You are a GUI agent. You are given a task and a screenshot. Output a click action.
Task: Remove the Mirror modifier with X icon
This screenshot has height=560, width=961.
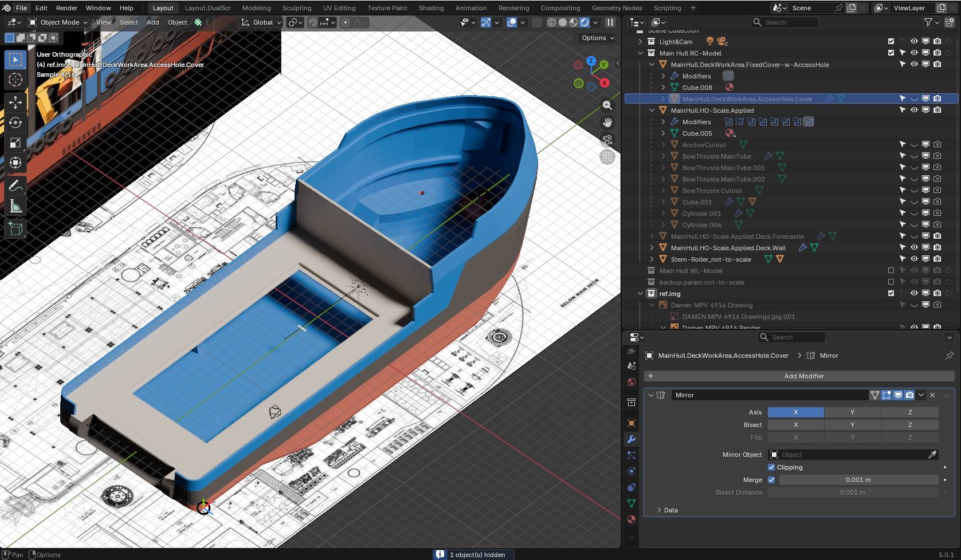[x=932, y=395]
